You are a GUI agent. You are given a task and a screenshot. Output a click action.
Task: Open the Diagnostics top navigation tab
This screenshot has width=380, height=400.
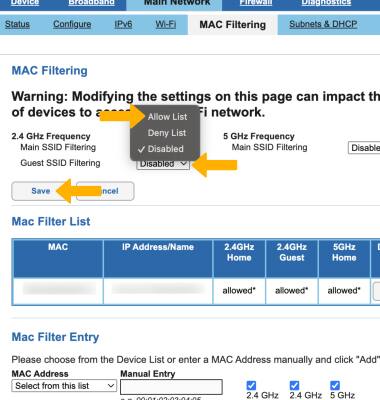click(326, 3)
